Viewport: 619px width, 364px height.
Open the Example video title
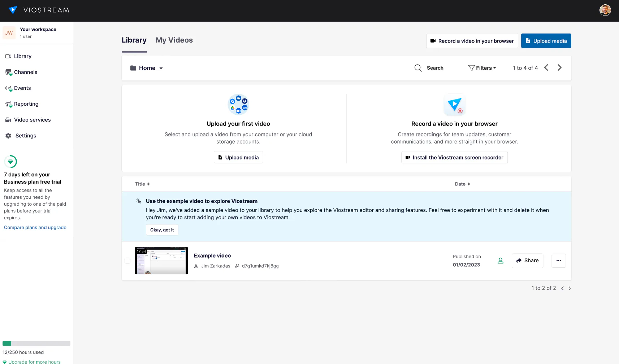(212, 255)
